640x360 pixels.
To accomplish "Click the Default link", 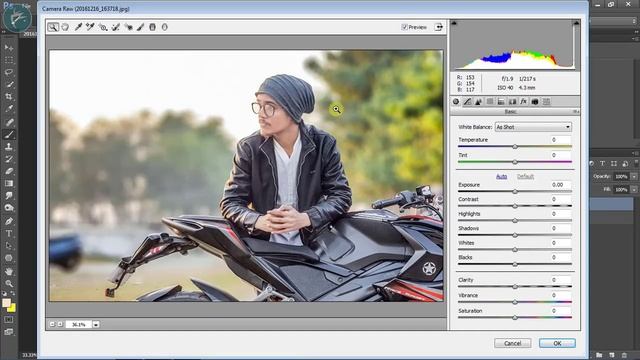I will 525,177.
